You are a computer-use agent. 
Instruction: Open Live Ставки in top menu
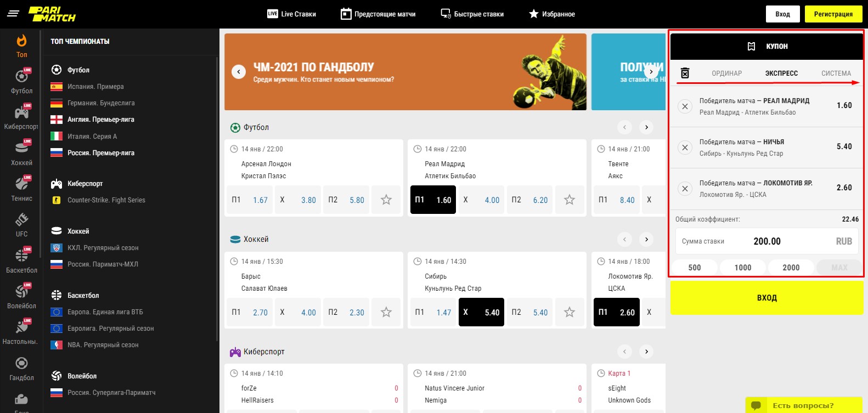[x=292, y=14]
